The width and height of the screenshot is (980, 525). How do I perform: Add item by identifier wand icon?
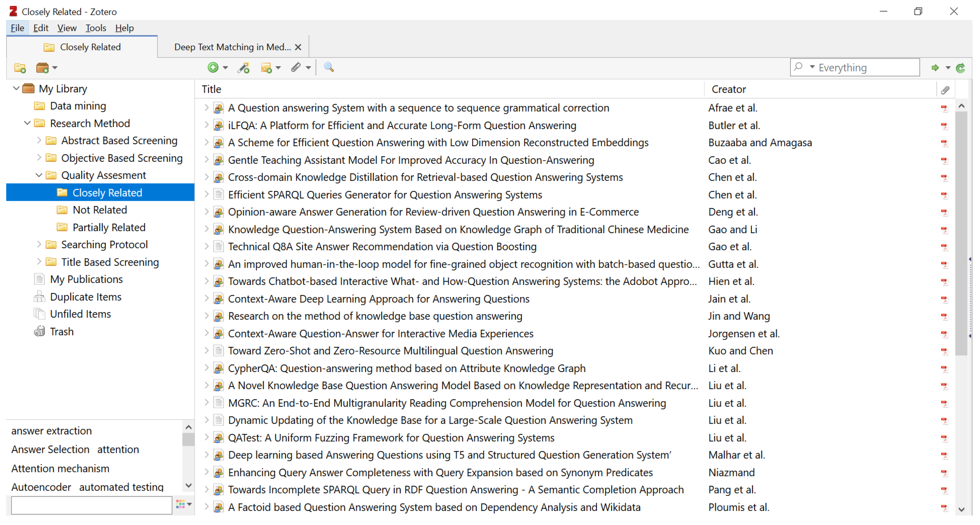tap(243, 68)
